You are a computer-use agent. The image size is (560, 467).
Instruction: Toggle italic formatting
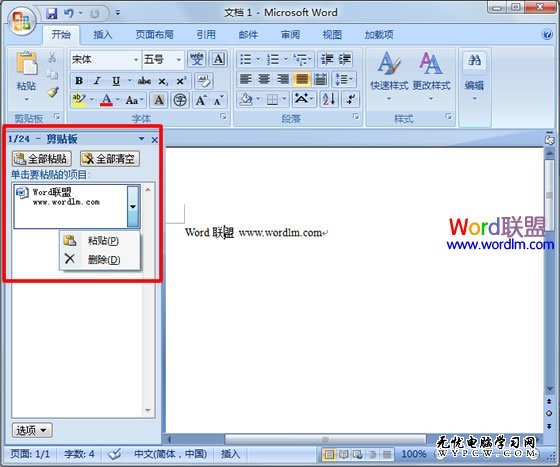click(97, 81)
